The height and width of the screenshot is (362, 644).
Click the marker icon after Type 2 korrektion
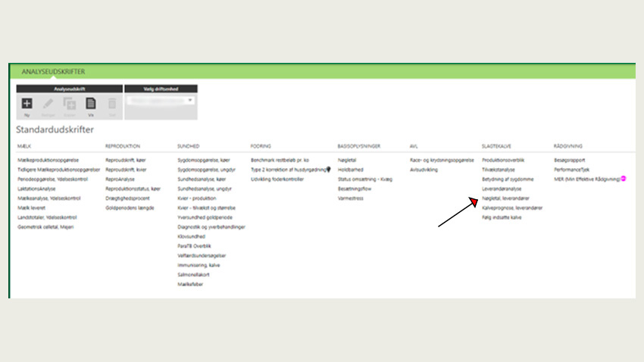pos(328,170)
